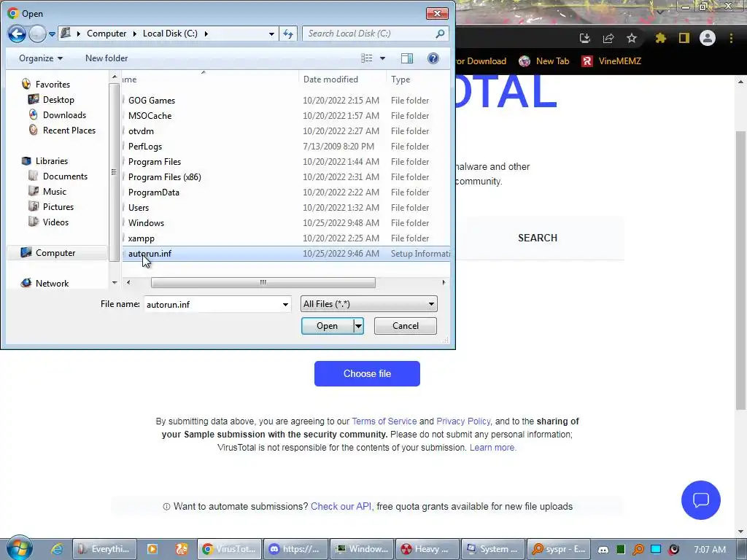This screenshot has height=560, width=747.
Task: Show the preview pane icon
Action: [x=407, y=58]
